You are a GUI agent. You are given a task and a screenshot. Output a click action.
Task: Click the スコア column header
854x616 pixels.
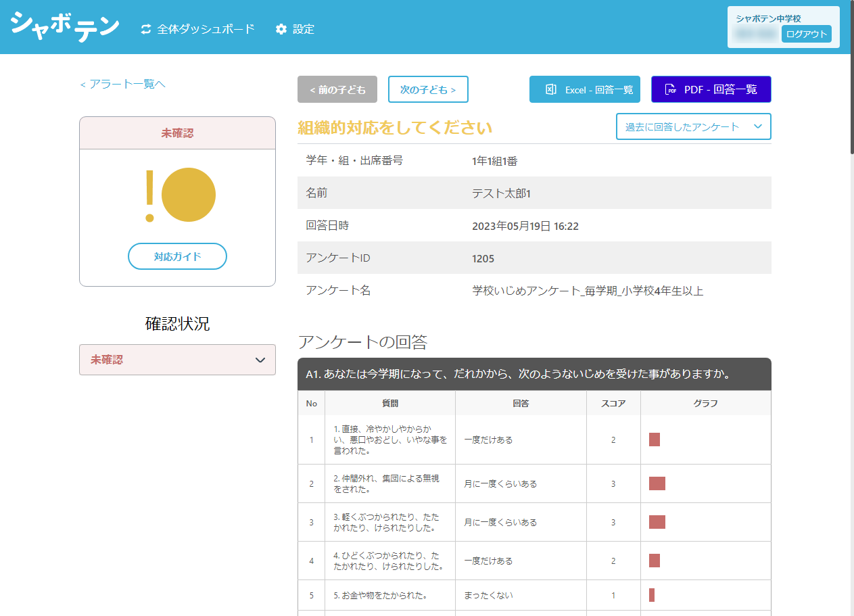613,403
